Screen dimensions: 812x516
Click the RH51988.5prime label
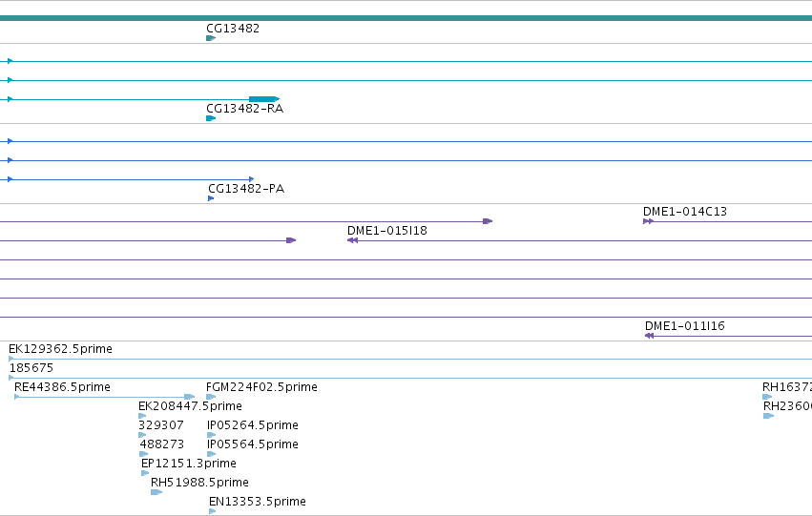pos(199,483)
